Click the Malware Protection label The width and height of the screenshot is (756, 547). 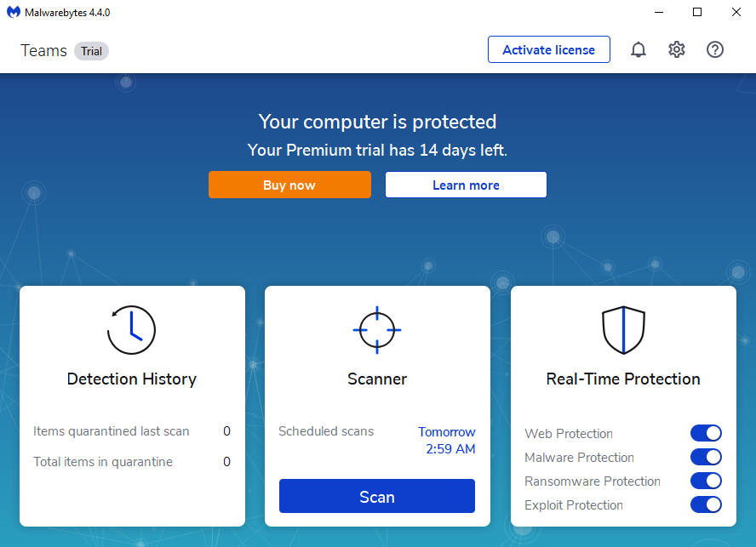tap(579, 458)
